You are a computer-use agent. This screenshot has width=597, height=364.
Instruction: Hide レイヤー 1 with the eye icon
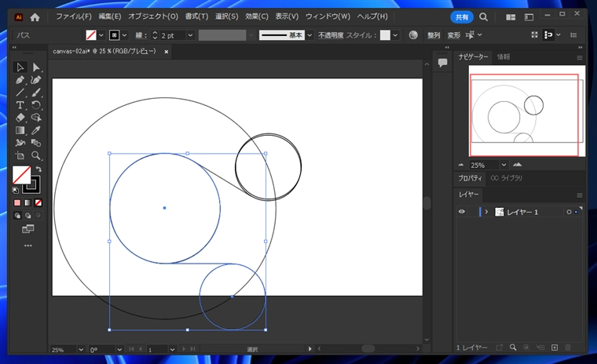(462, 212)
